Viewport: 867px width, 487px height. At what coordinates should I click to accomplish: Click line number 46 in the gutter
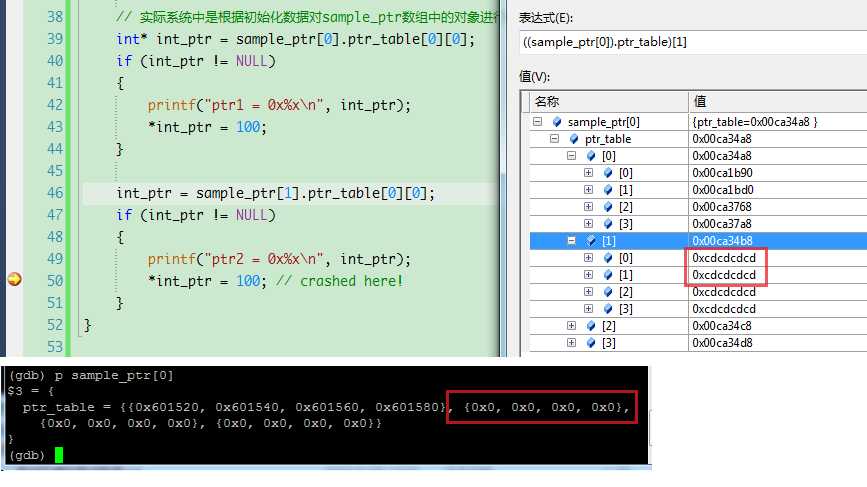pyautogui.click(x=55, y=193)
